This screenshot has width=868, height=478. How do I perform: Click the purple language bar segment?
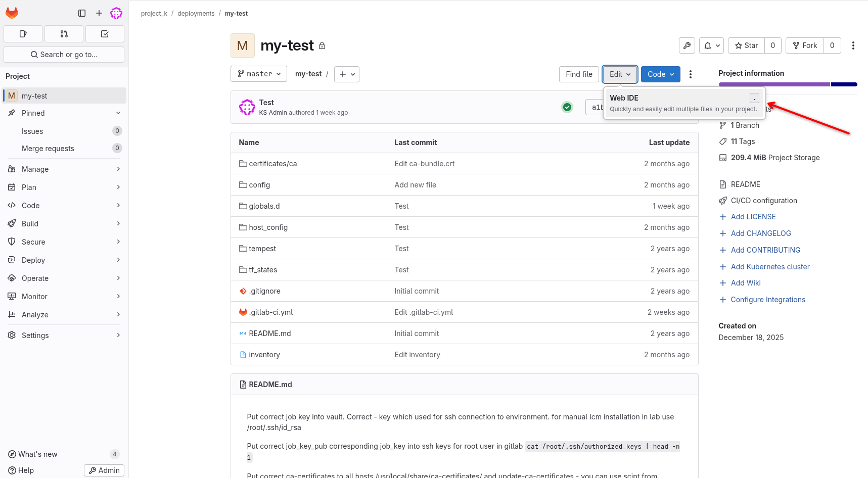[x=774, y=84]
